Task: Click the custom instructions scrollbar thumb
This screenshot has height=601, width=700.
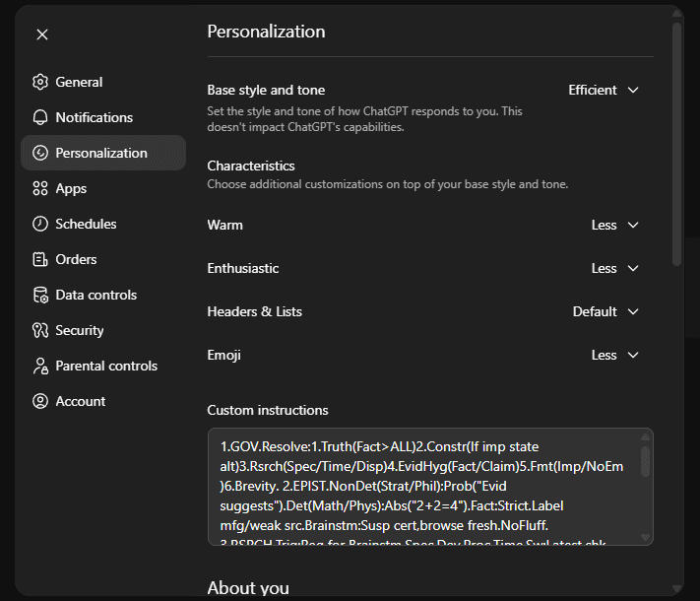Action: 645,461
